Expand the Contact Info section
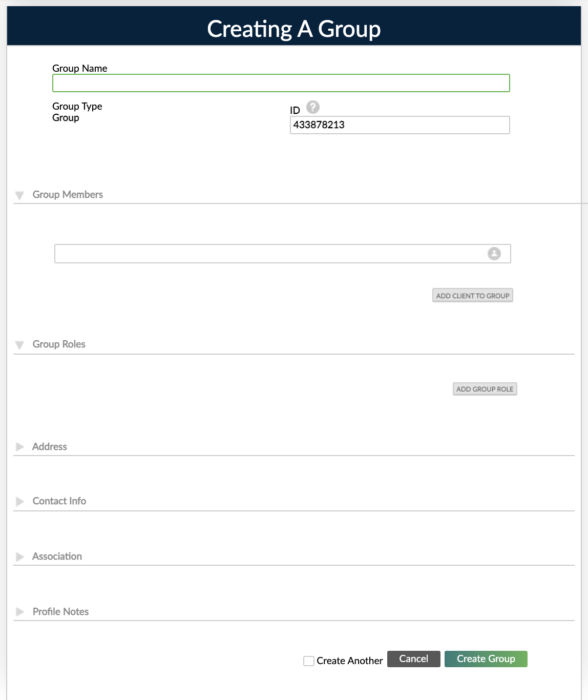This screenshot has height=700, width=588. (x=20, y=501)
